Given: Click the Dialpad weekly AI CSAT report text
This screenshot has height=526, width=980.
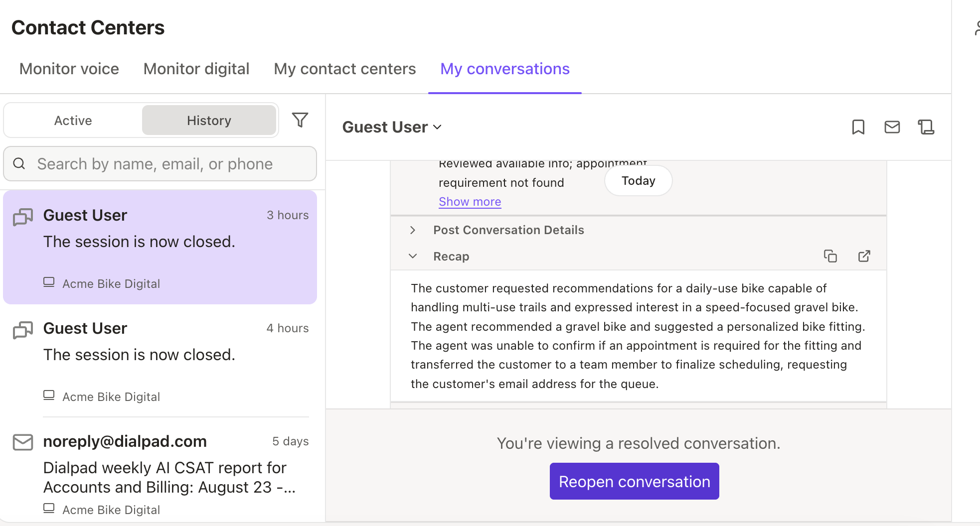Looking at the screenshot, I should coord(169,477).
